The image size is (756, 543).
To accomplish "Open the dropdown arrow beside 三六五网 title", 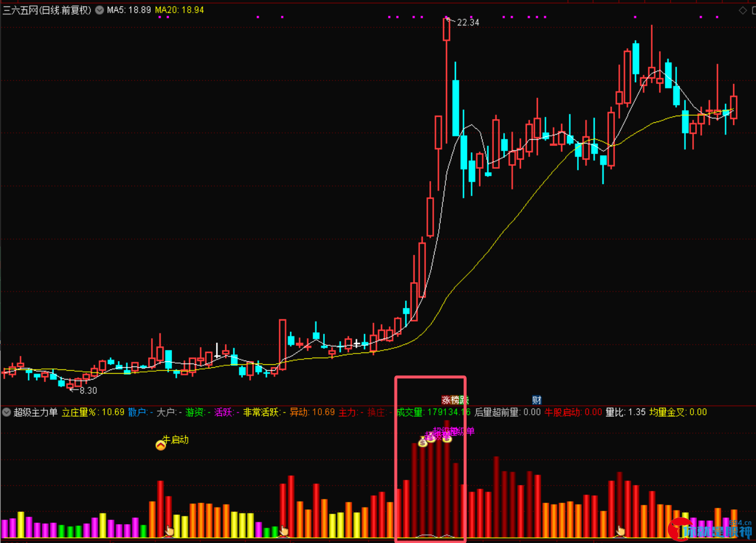I will pyautogui.click(x=98, y=10).
